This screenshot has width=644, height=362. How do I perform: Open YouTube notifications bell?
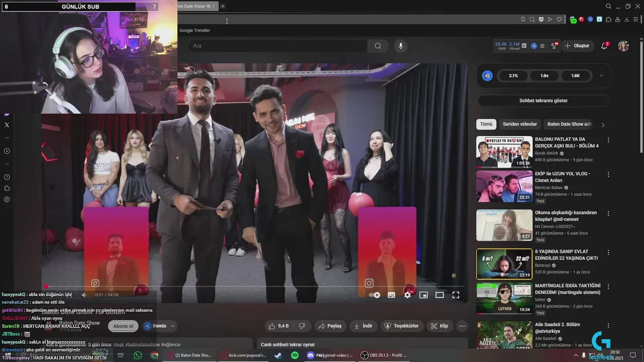605,46
